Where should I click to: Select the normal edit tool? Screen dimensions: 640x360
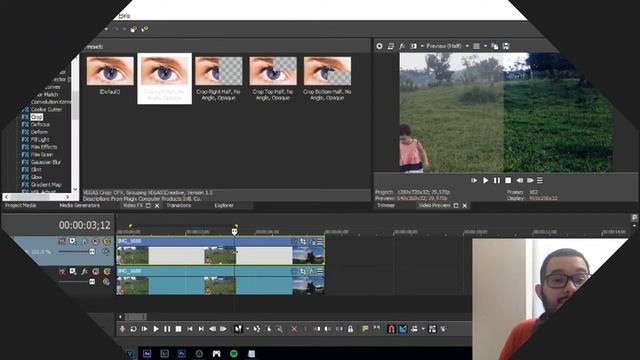pos(238,329)
